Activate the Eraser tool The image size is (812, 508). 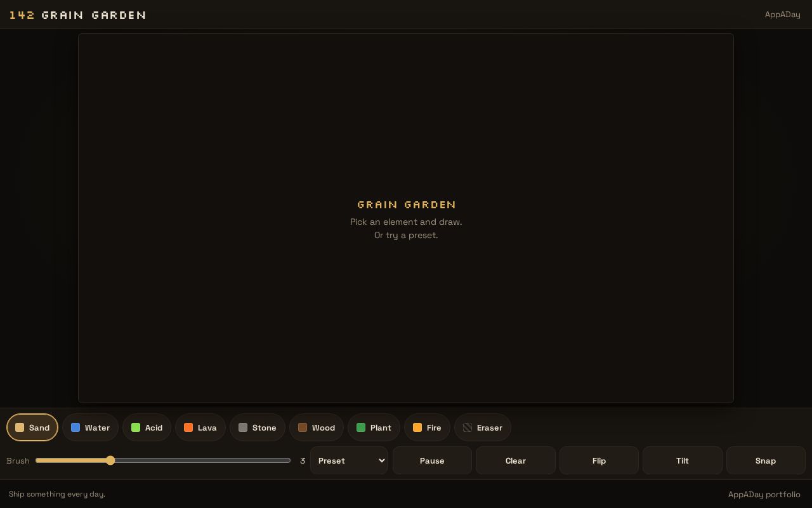[x=483, y=427]
